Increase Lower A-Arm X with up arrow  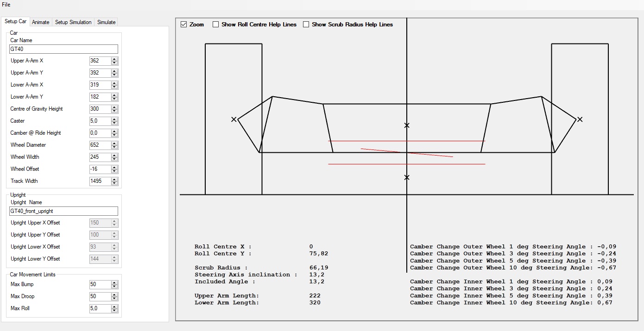pos(114,83)
